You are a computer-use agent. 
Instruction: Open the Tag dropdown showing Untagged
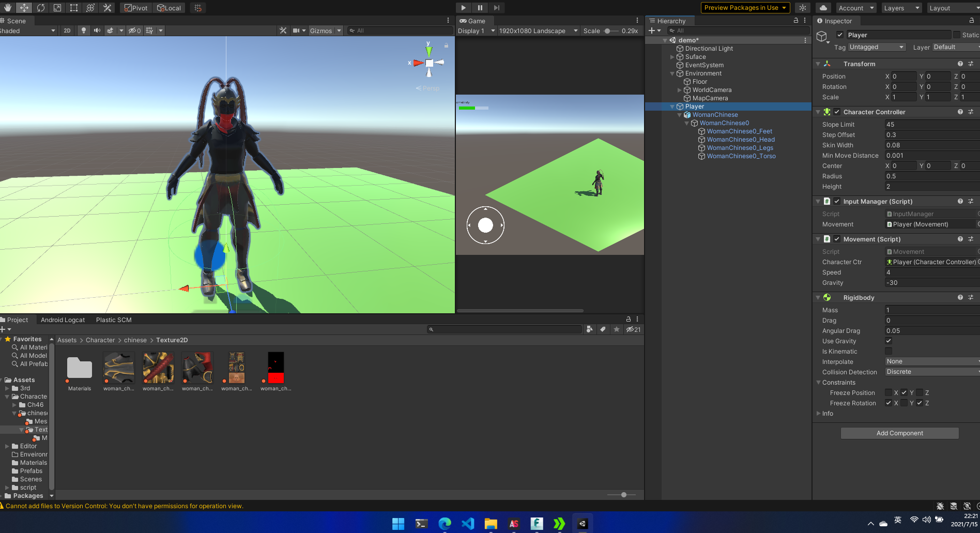point(877,47)
